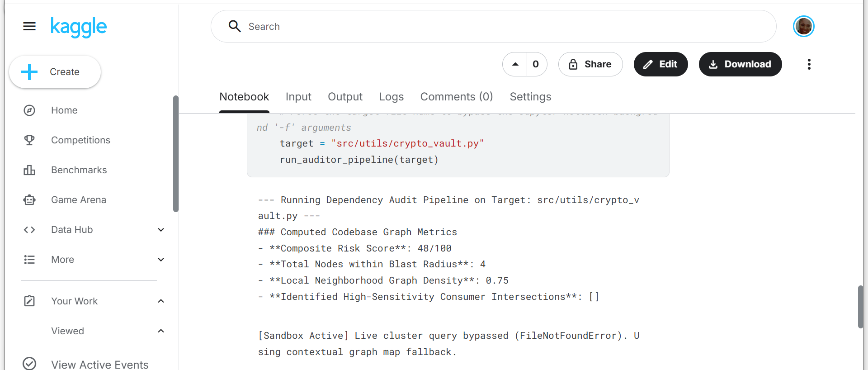
Task: Click the '[Sandbox Active]' output message
Action: [x=448, y=344]
